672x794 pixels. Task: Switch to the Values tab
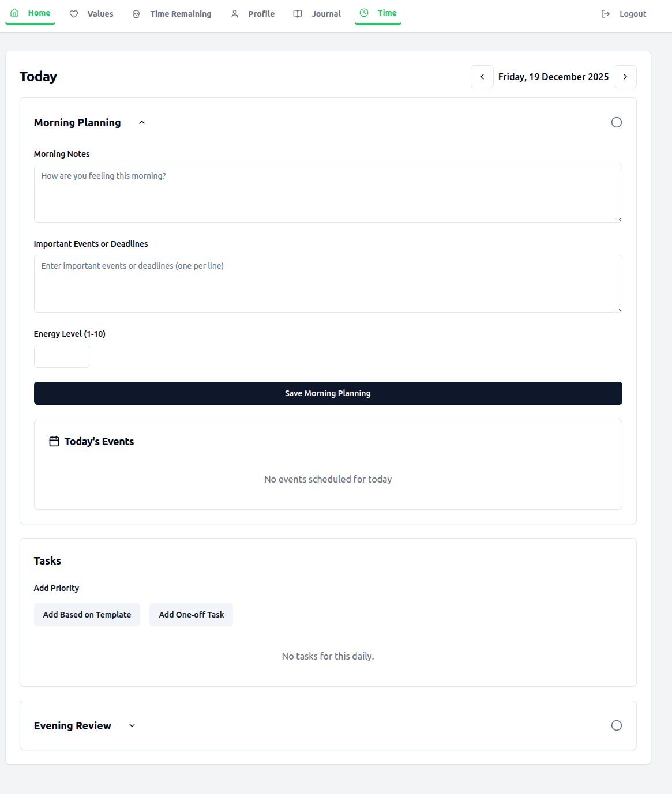point(100,14)
